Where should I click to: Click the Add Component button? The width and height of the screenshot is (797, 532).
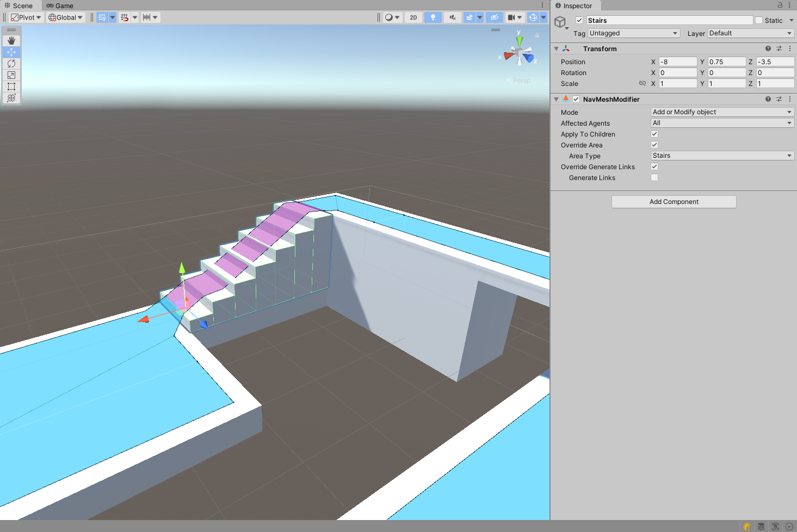click(x=674, y=202)
